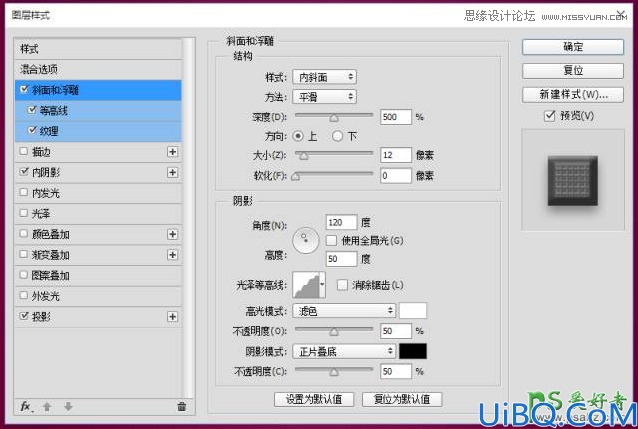Select direction 下 radio button
The width and height of the screenshot is (638, 429).
pyautogui.click(x=337, y=136)
